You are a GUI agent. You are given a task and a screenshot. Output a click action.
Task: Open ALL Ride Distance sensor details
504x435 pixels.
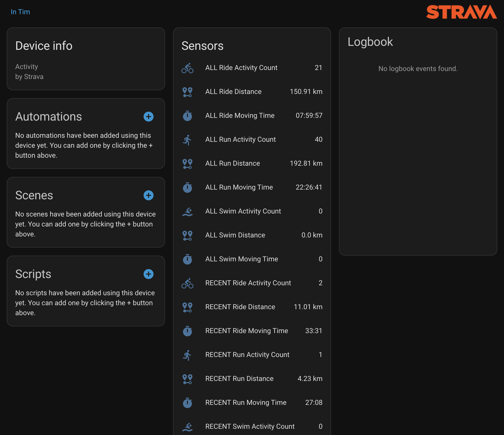coord(233,92)
